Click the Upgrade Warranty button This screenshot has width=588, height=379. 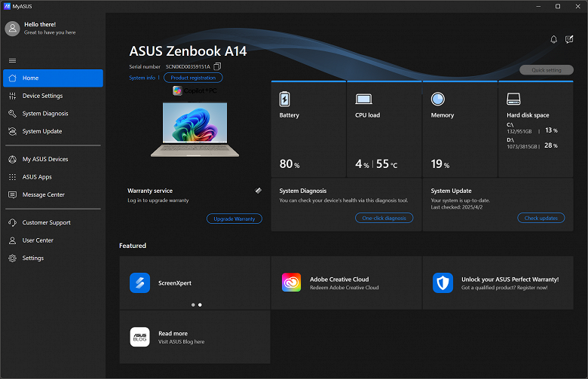(x=234, y=219)
